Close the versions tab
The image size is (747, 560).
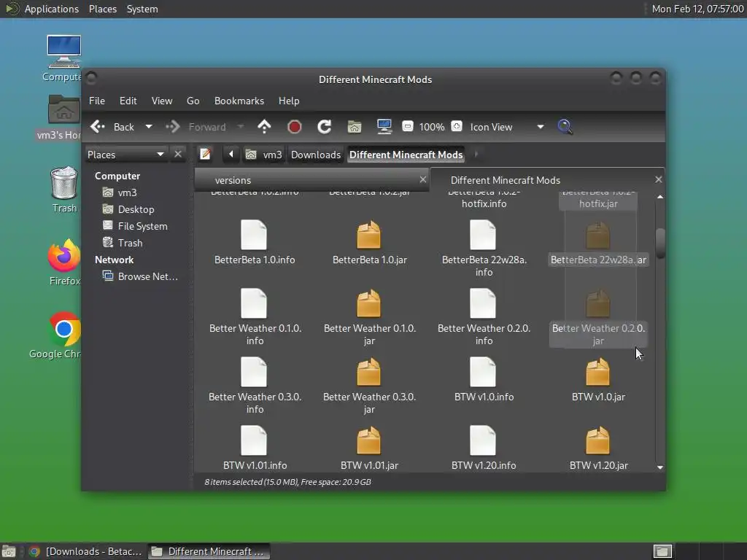tap(422, 179)
